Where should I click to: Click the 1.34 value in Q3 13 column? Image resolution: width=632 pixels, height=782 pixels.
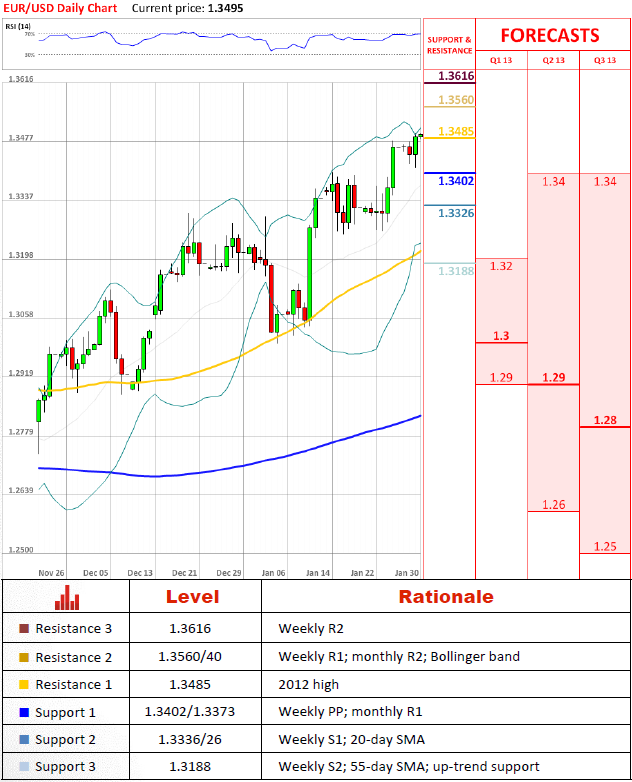[605, 182]
